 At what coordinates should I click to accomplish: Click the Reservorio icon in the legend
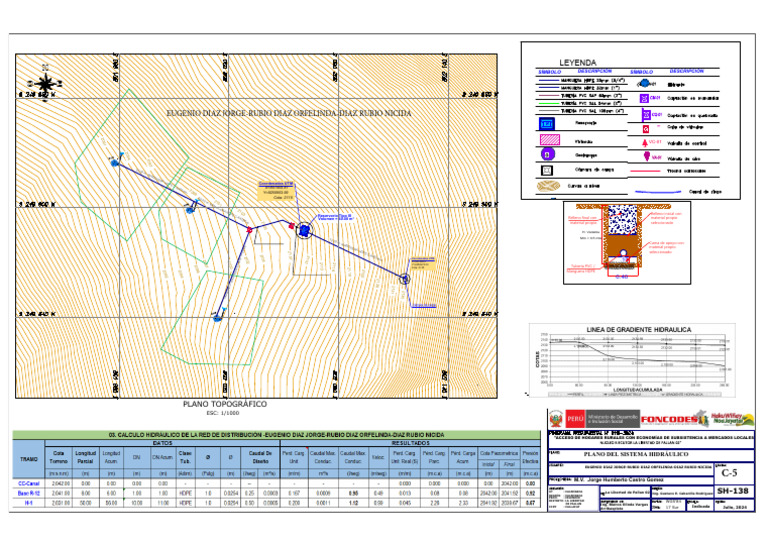coord(547,124)
